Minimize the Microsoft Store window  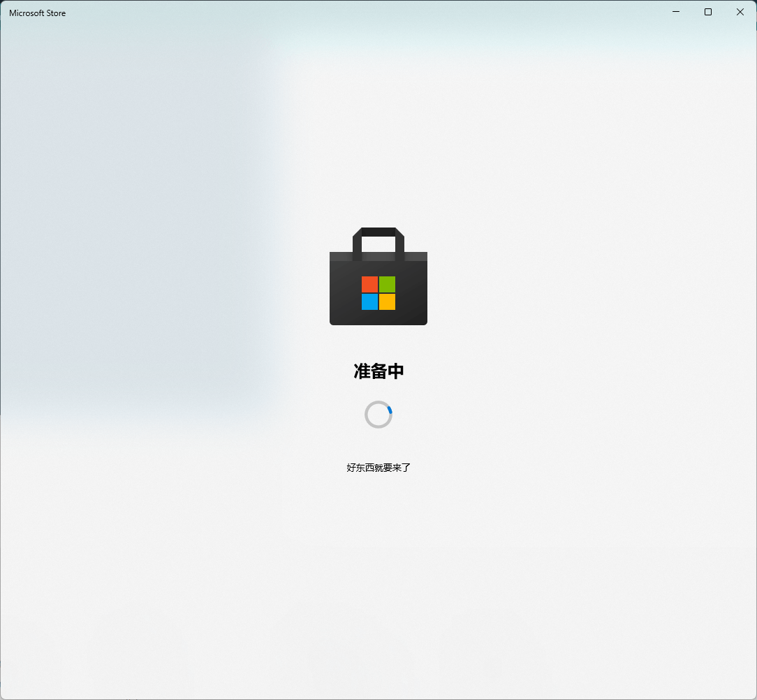pos(676,12)
